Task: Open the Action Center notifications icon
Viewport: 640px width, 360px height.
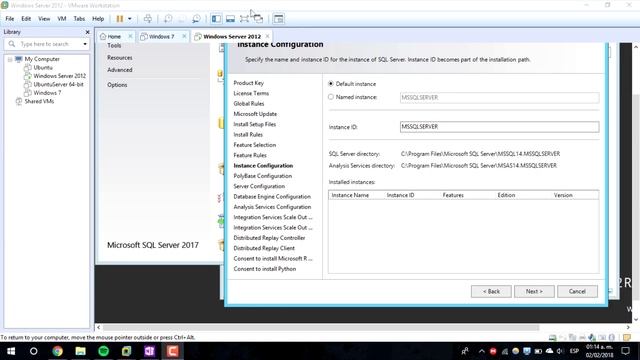Action: coord(625,351)
